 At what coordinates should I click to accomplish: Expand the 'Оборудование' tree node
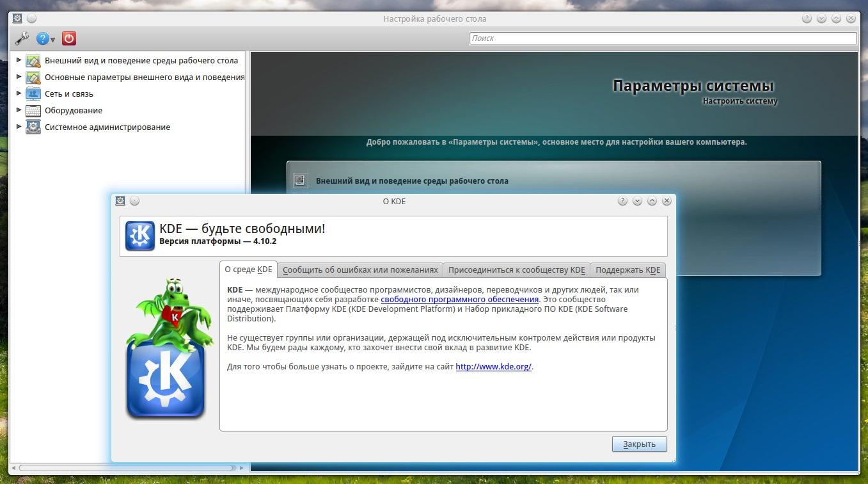point(19,110)
